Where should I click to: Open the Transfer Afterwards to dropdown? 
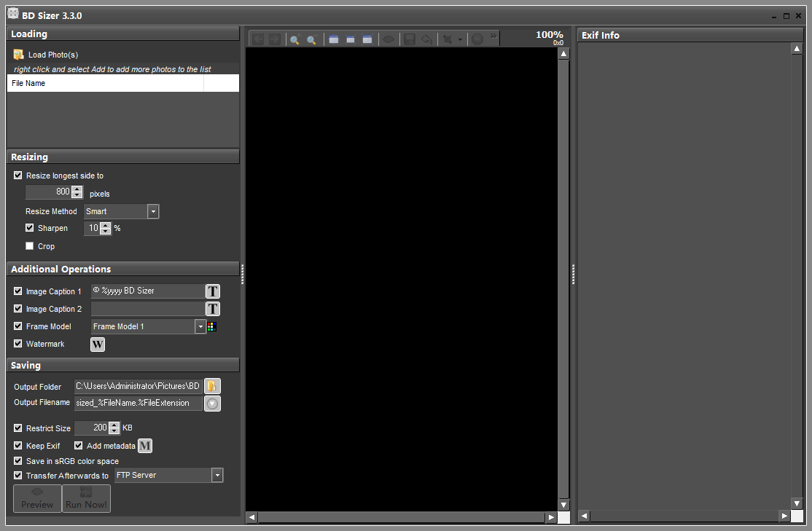click(217, 475)
